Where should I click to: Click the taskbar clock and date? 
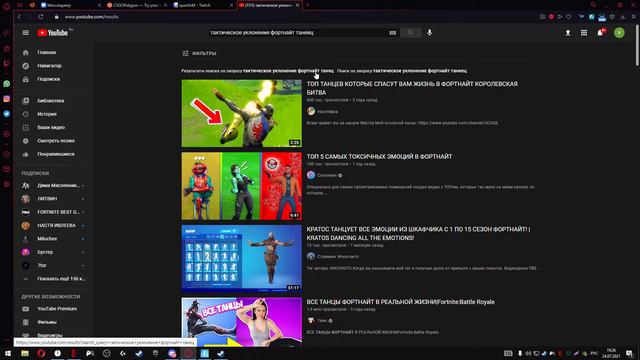(x=611, y=353)
